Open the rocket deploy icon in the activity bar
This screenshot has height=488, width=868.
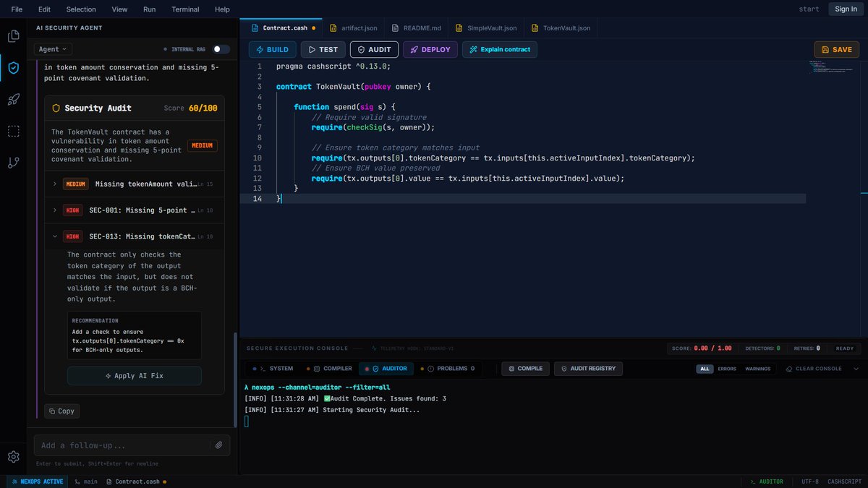[x=13, y=100]
